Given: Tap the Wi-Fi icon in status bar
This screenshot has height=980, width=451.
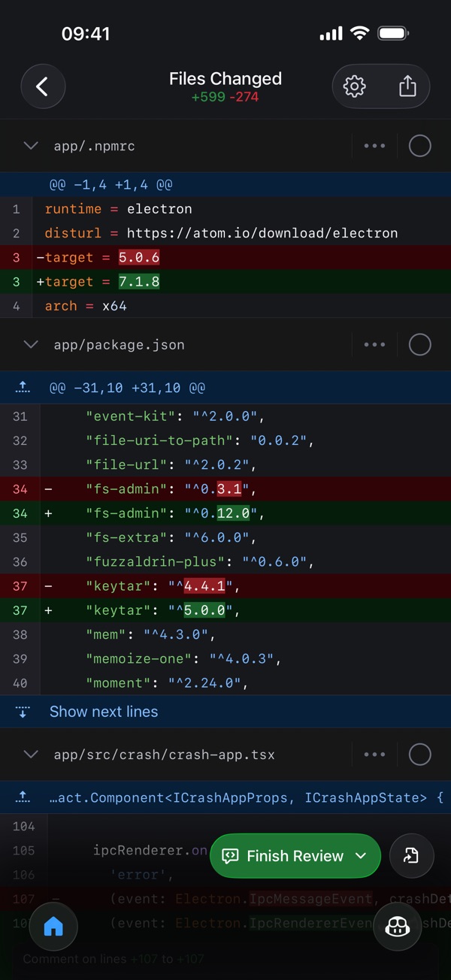Looking at the screenshot, I should (x=360, y=34).
